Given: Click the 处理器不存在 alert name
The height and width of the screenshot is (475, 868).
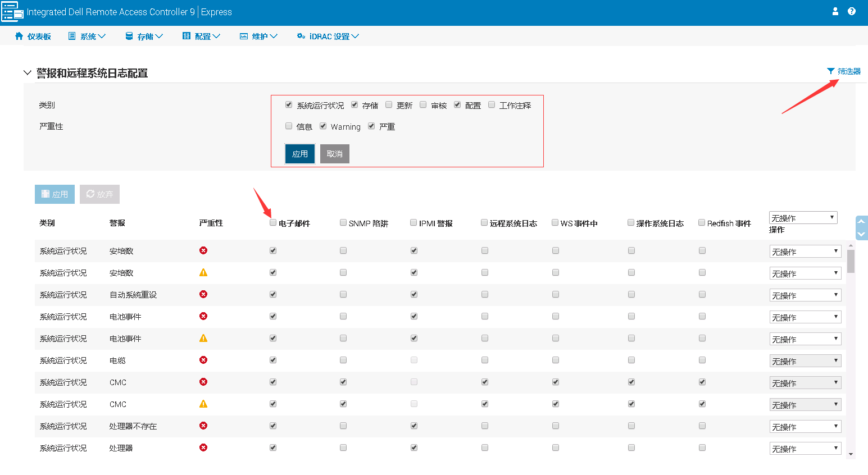Looking at the screenshot, I should (x=133, y=426).
